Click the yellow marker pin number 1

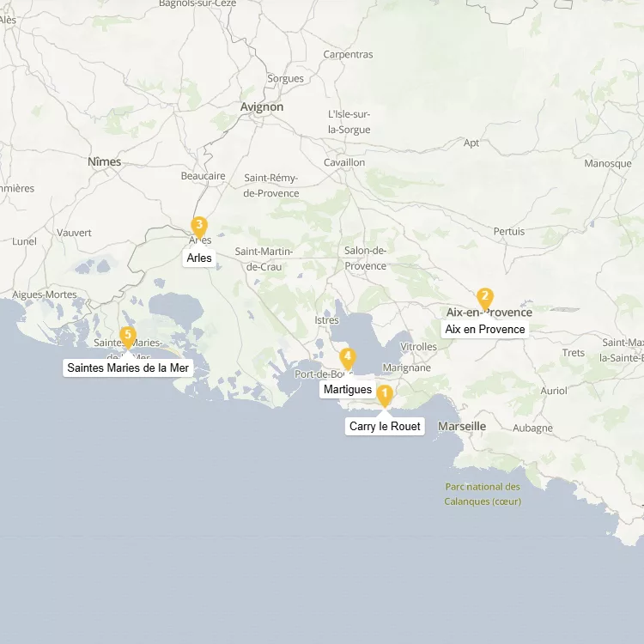385,396
